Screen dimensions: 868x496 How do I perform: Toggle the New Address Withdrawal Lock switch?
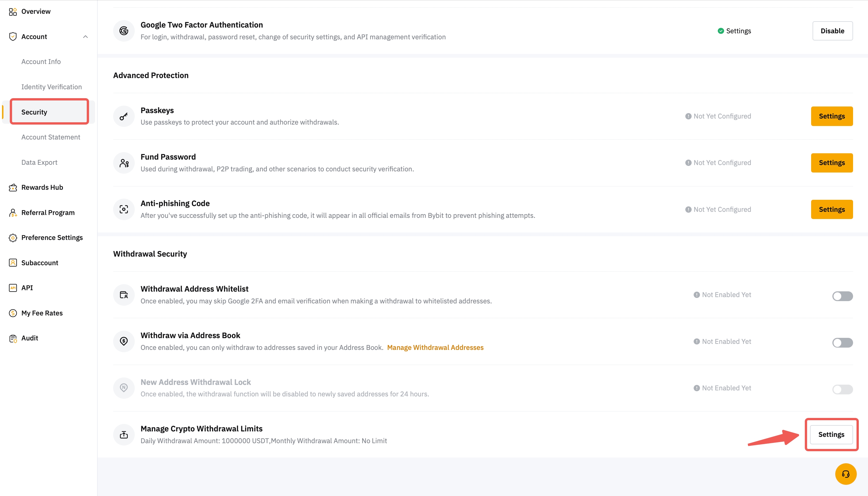pos(842,389)
